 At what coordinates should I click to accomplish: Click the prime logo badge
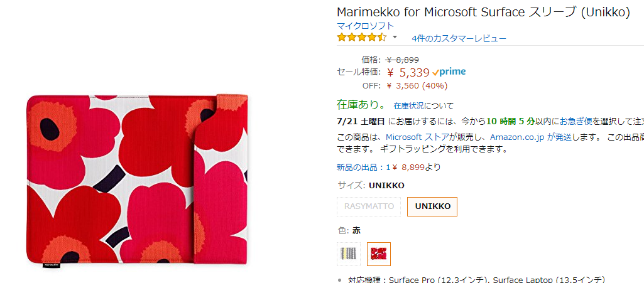[449, 72]
